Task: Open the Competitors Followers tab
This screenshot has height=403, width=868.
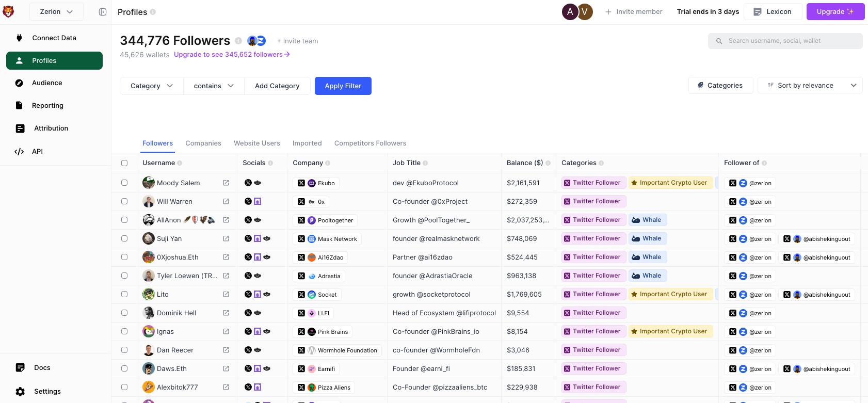Action: click(x=370, y=143)
